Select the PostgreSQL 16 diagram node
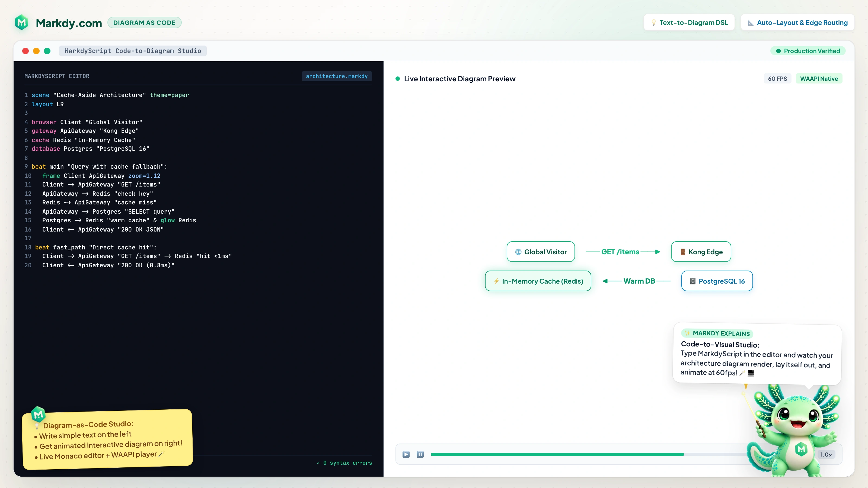Screen dimensions: 868x488 click(x=717, y=281)
